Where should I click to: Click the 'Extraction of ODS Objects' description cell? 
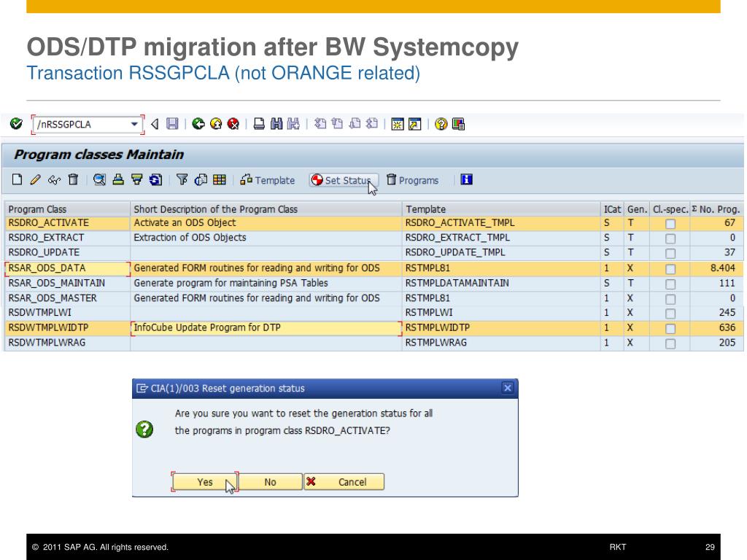pos(266,238)
